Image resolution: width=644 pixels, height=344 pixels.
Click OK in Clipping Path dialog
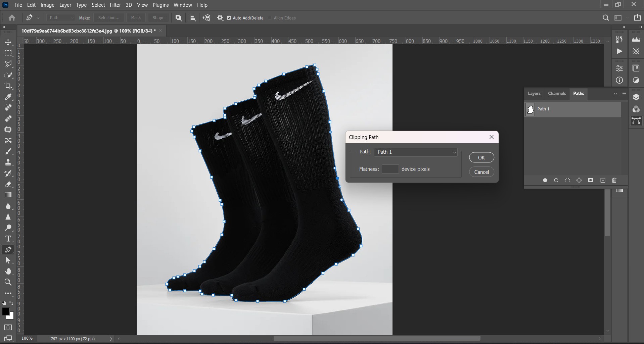point(481,157)
